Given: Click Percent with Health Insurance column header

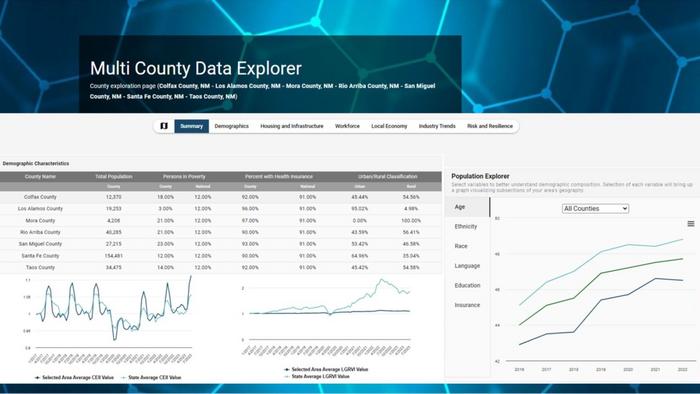Looking at the screenshot, I should [x=279, y=177].
